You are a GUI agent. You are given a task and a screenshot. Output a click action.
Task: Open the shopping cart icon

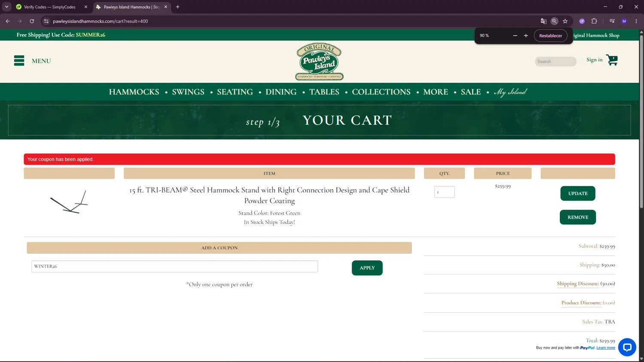pyautogui.click(x=612, y=60)
